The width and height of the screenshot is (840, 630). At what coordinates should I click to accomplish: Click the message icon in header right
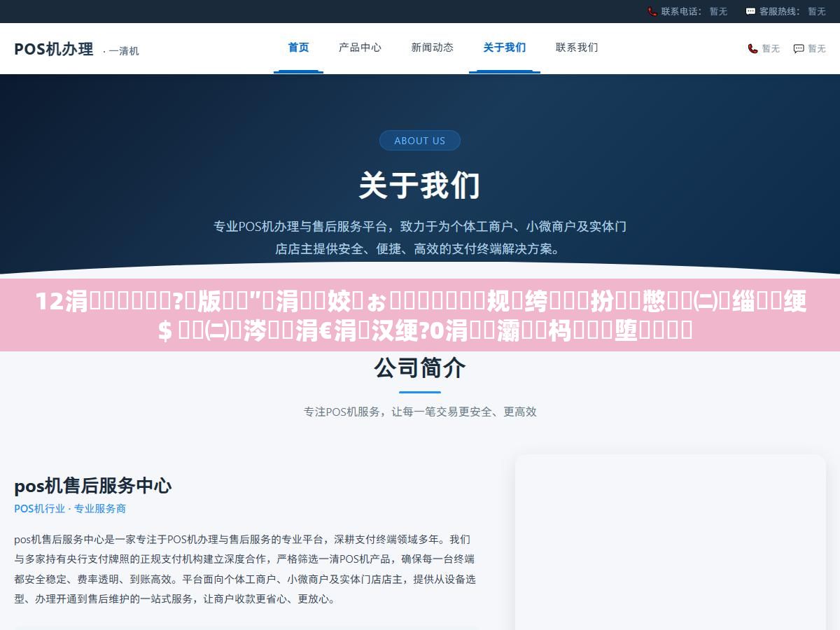[x=799, y=48]
